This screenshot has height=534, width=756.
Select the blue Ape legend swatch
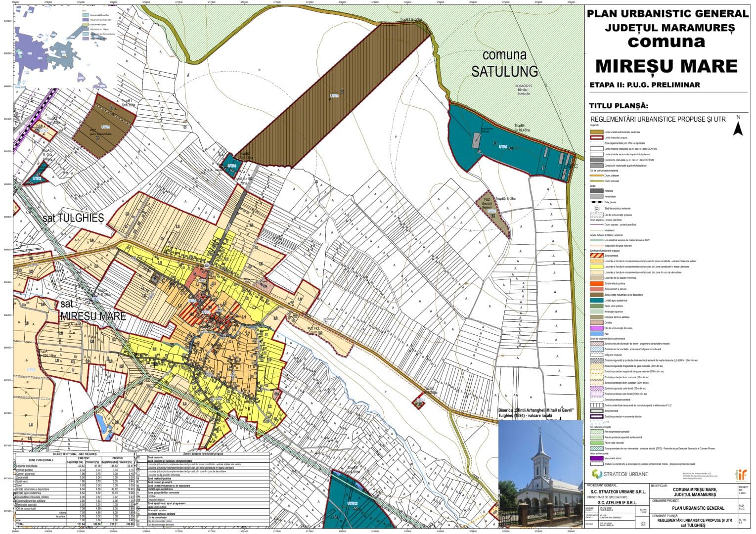597,334
